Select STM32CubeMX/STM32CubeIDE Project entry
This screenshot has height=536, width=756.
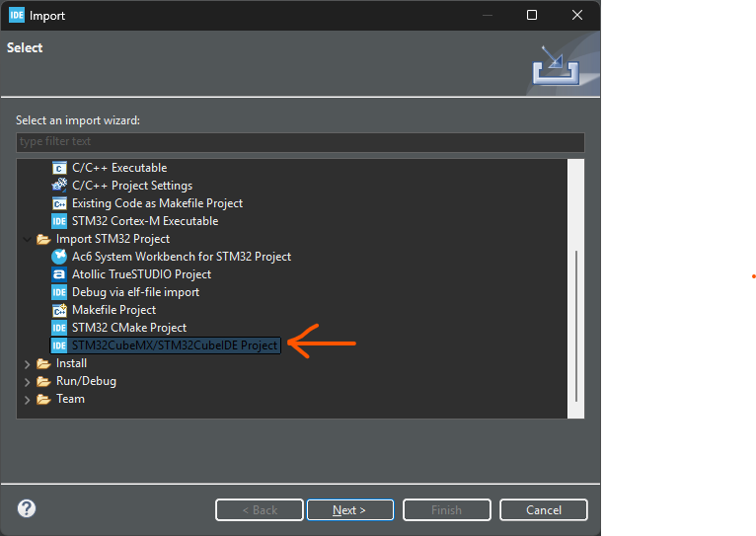175,345
